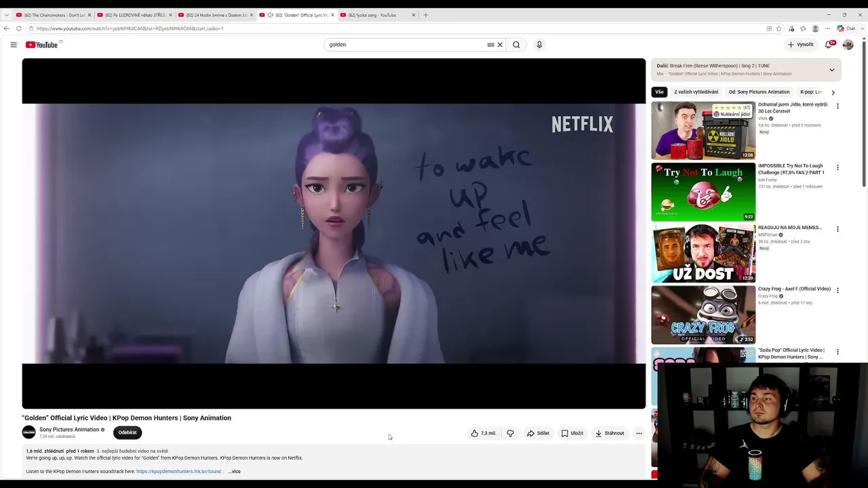868x488 pixels.
Task: Open options for Soda Pop lyric video
Action: point(837,352)
